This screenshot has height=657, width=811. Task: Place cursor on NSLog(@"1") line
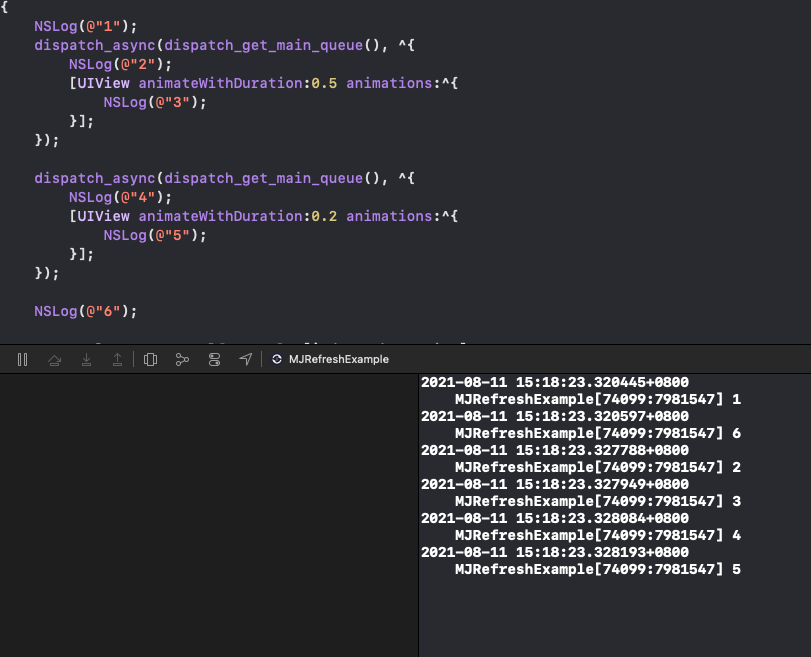[x=86, y=26]
